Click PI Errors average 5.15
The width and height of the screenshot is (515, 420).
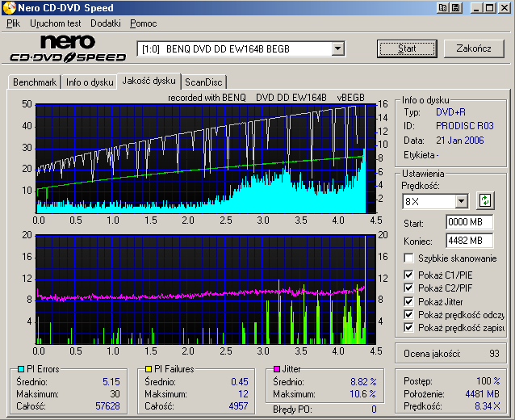(x=111, y=382)
